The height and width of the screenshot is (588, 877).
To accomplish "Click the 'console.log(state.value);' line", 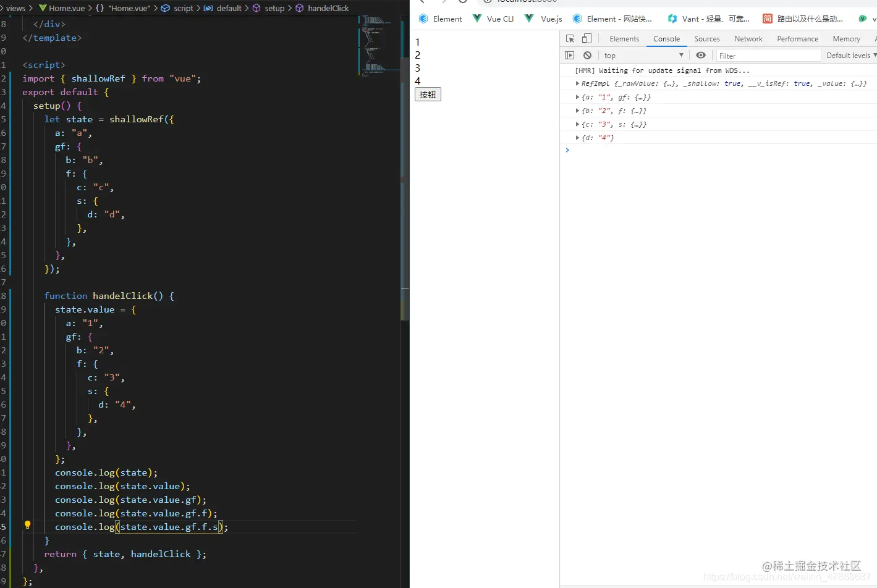I will click(x=122, y=486).
